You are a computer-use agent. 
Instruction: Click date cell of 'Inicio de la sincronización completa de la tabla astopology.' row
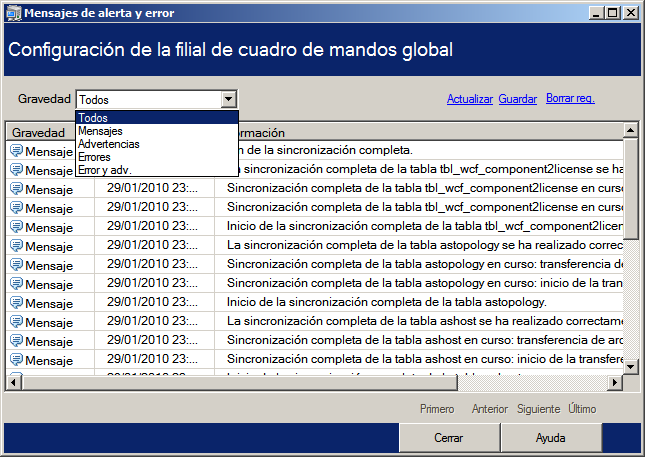tap(153, 302)
